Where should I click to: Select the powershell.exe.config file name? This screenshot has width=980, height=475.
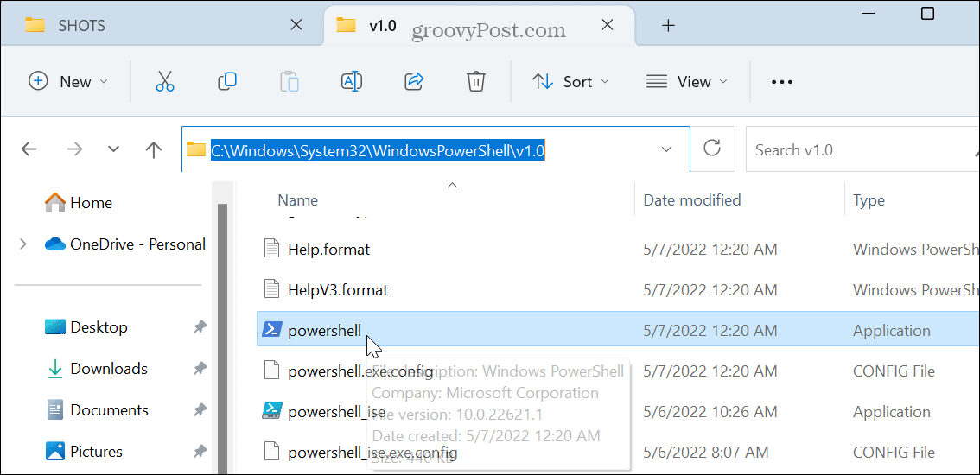pos(360,371)
